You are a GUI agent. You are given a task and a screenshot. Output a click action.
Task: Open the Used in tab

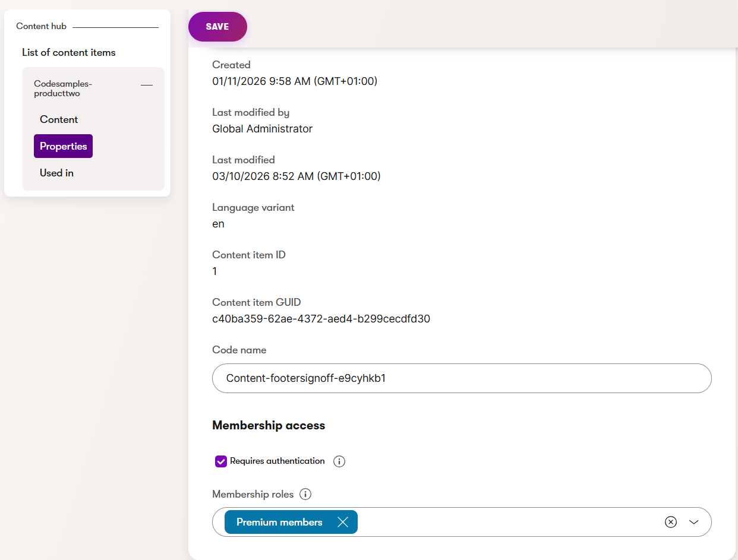tap(56, 173)
